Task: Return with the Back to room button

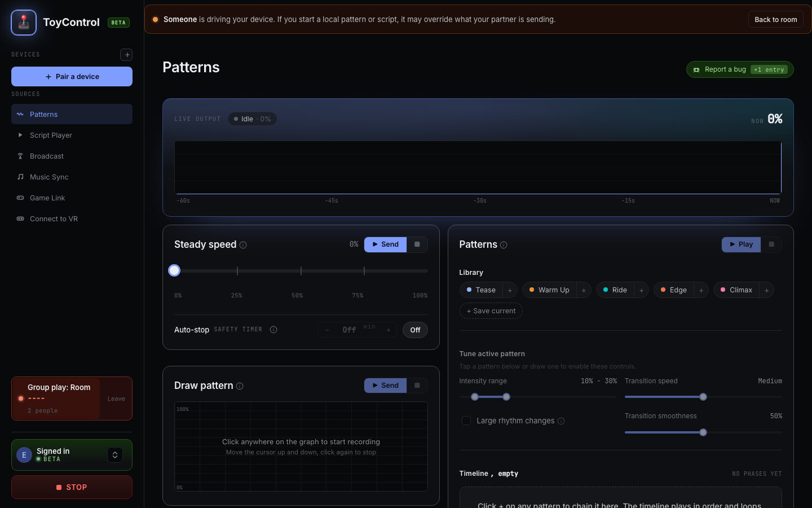Action: coord(776,19)
